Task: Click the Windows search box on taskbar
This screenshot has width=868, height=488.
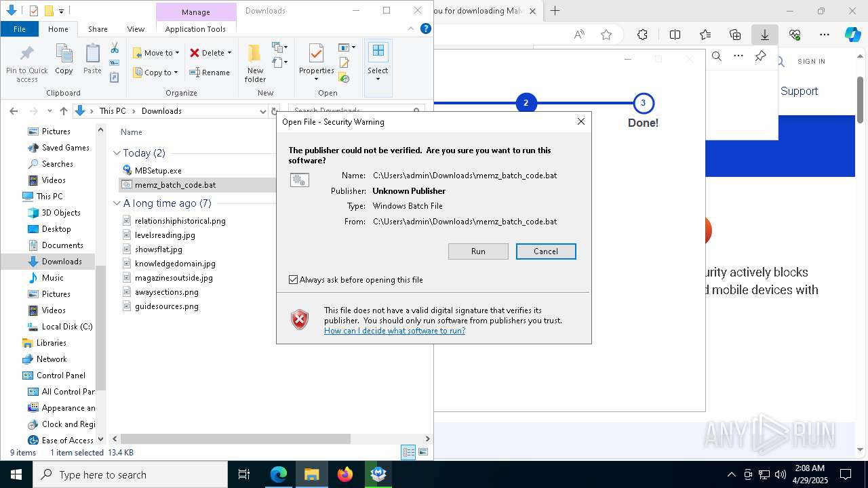Action: tap(130, 474)
